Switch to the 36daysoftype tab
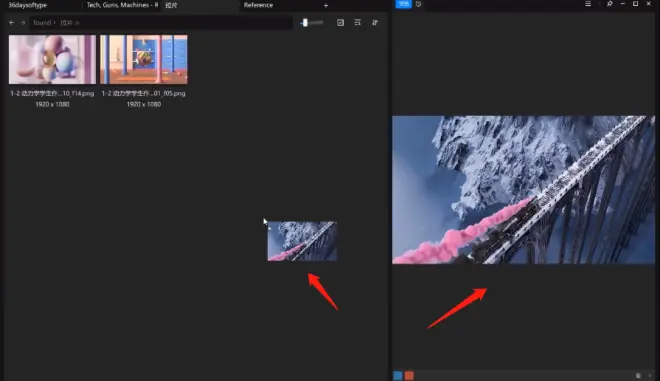 click(x=28, y=5)
